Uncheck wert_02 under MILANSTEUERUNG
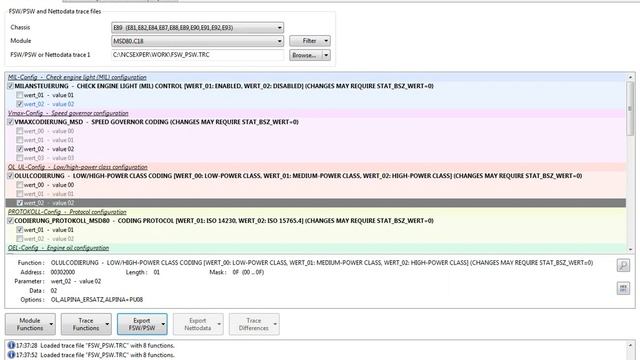 click(x=20, y=104)
